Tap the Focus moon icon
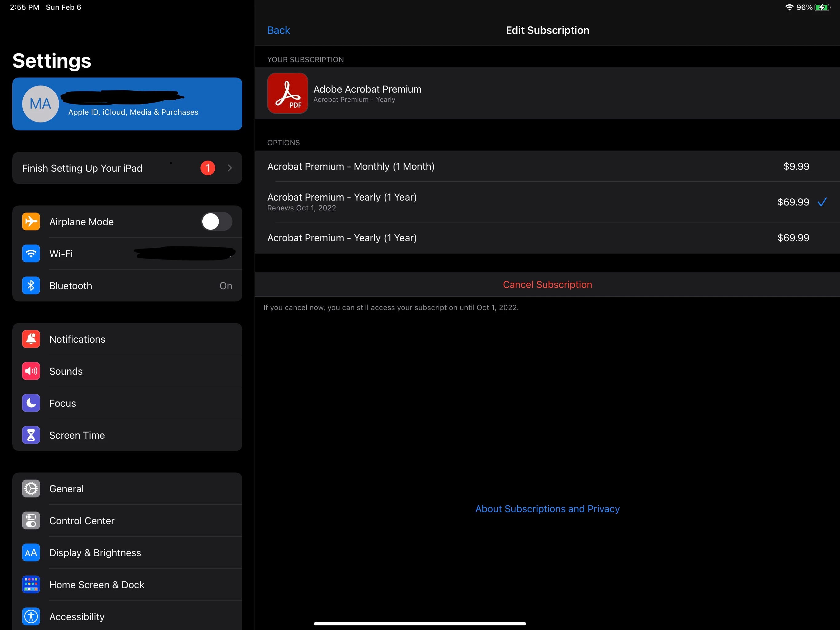The image size is (840, 630). click(x=31, y=403)
